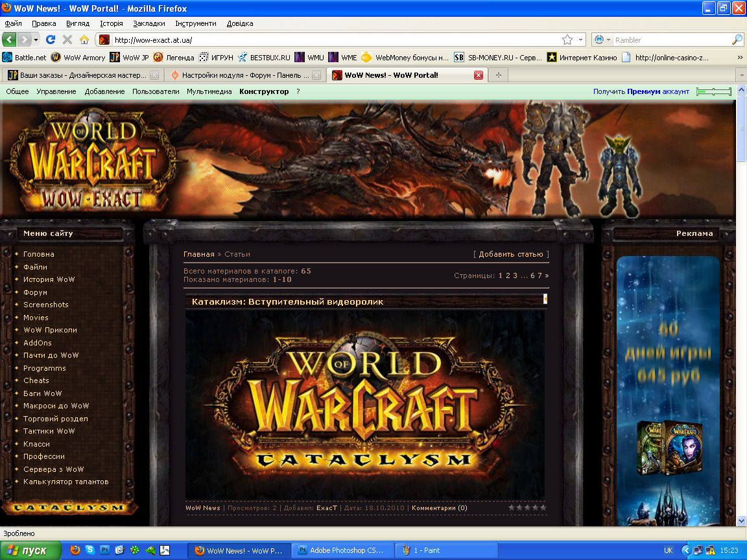Open the BESTBUX.RU bookmark
747x560 pixels.
coord(265,58)
